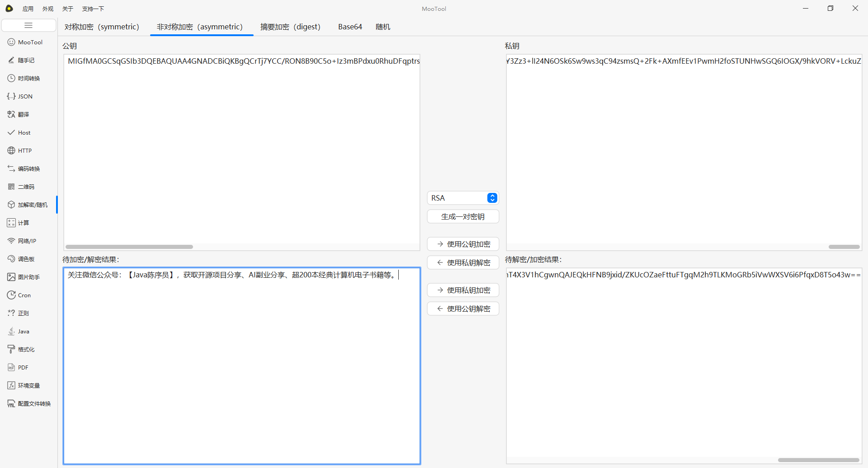Select the 翻译 translate icon
868x468 pixels.
point(11,114)
